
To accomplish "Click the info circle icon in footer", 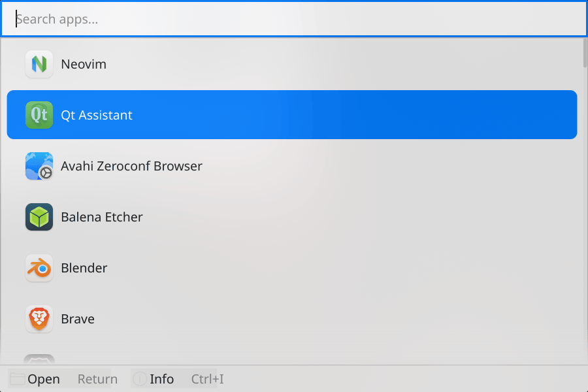I will 140,379.
